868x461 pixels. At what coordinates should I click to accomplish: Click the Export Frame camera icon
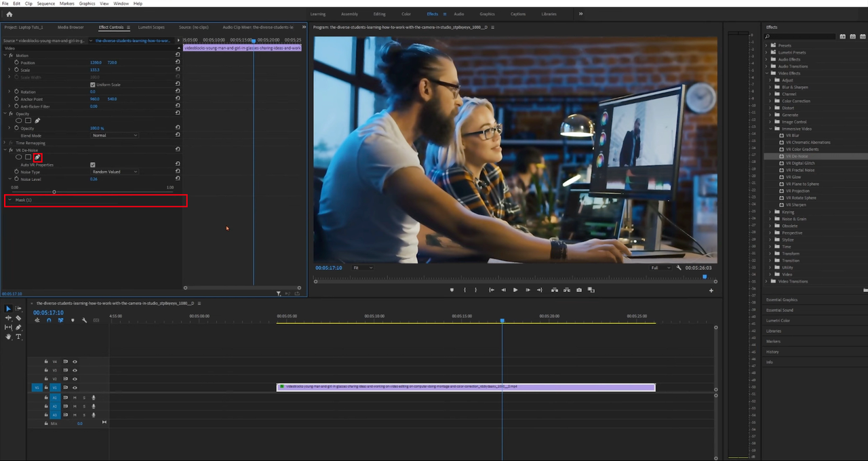(x=578, y=290)
